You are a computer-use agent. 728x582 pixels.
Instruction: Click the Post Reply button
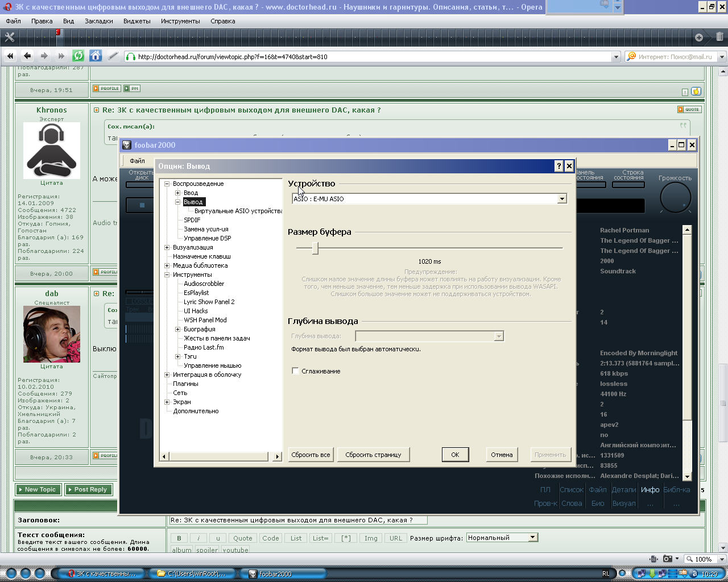[89, 489]
